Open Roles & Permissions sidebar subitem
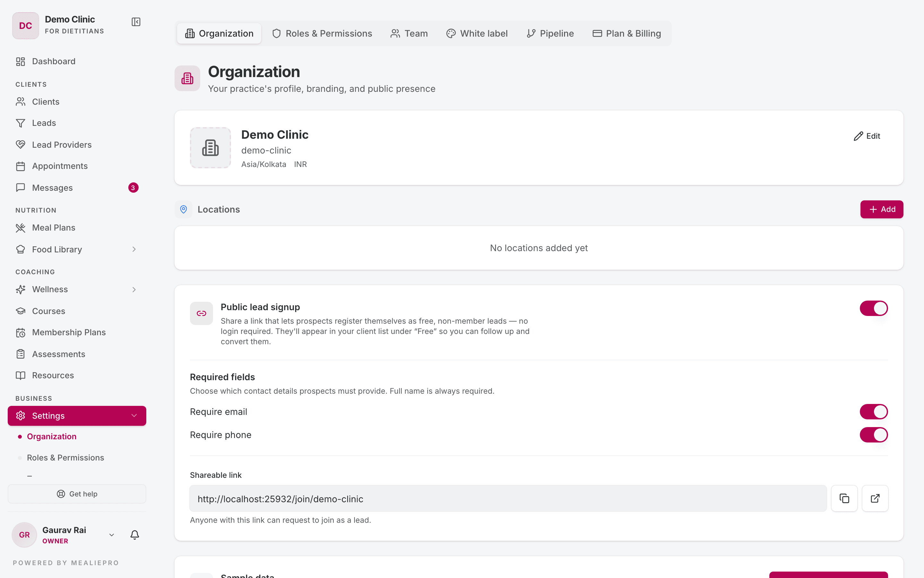Viewport: 924px width, 578px height. 65,458
